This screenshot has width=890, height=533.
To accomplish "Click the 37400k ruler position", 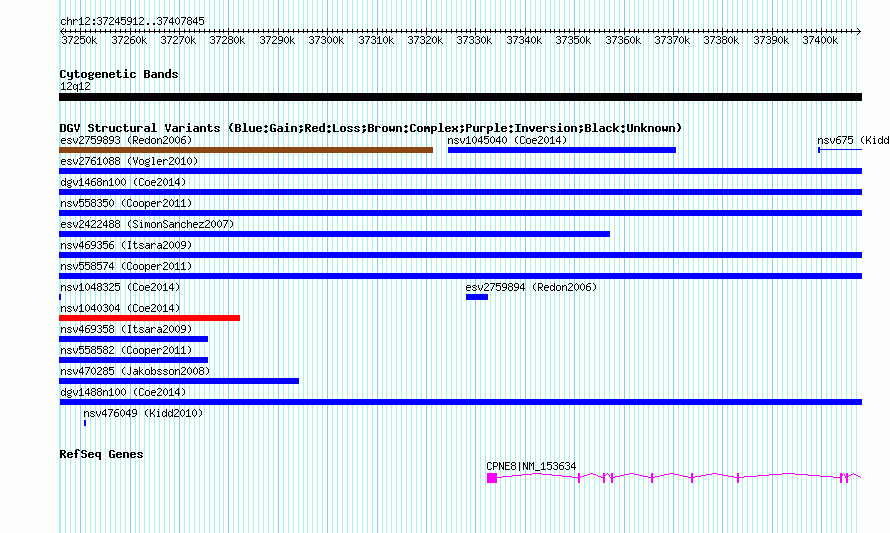I will coord(820,40).
